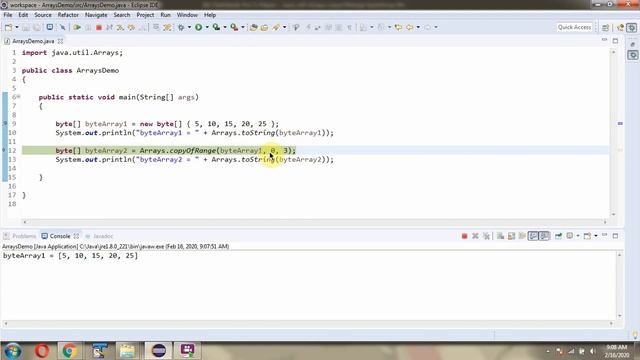Open the Search menu

click(x=122, y=15)
